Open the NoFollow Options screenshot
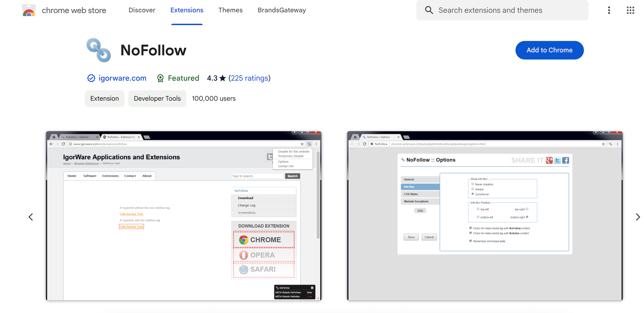The image size is (644, 313). (485, 216)
